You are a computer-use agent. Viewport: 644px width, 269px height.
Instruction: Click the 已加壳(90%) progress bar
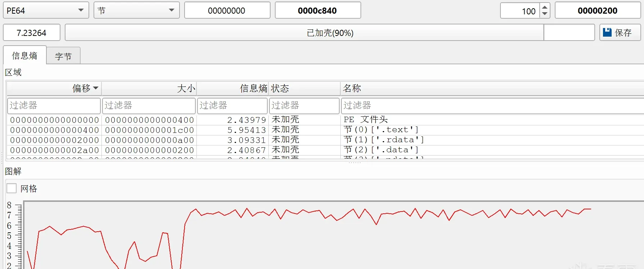pyautogui.click(x=330, y=33)
